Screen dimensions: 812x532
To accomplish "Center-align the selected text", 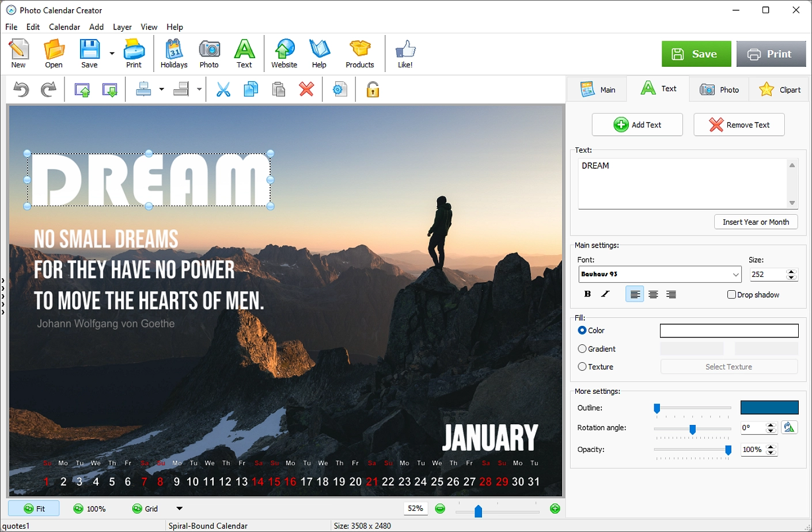I will pos(653,294).
